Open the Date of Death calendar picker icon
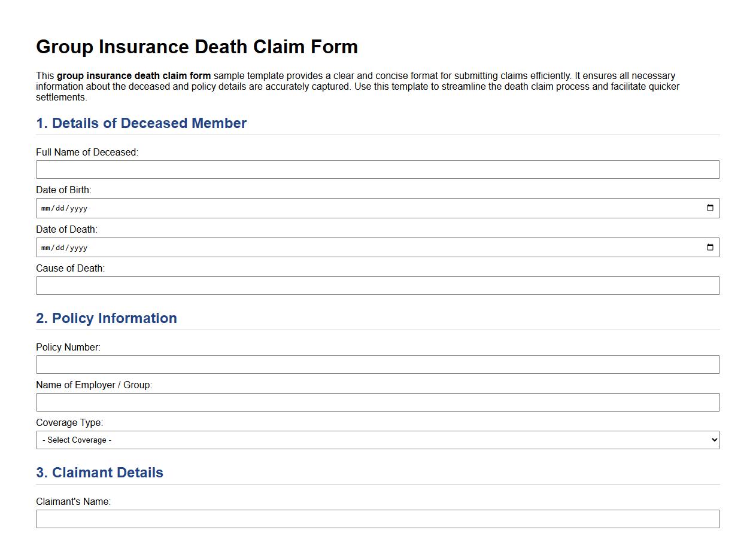 pos(710,247)
